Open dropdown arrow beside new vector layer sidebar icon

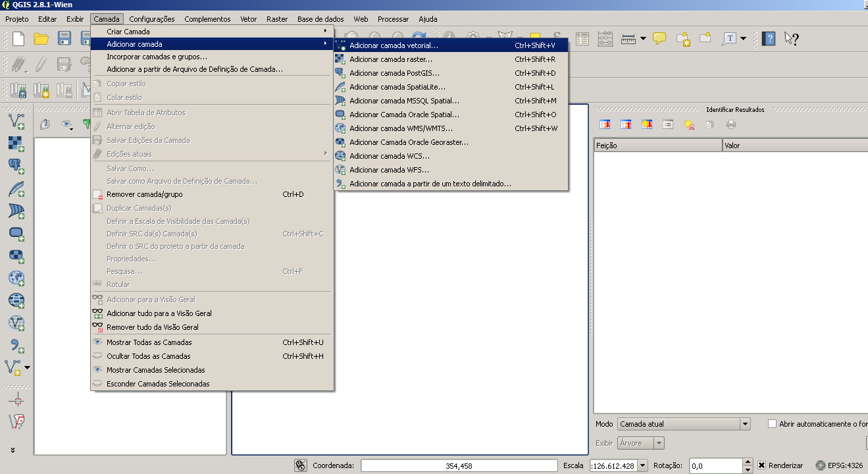(x=27, y=367)
